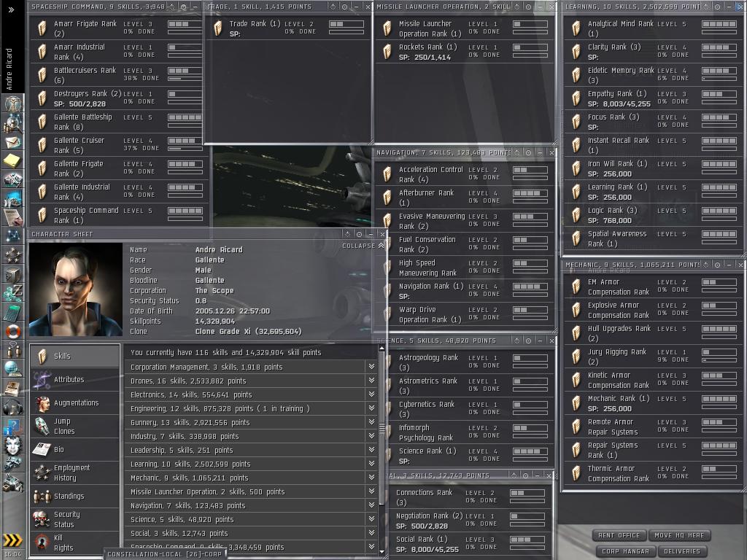Click Jury Rigging 9% progress bar
Image resolution: width=747 pixels, height=560 pixels.
point(720,360)
